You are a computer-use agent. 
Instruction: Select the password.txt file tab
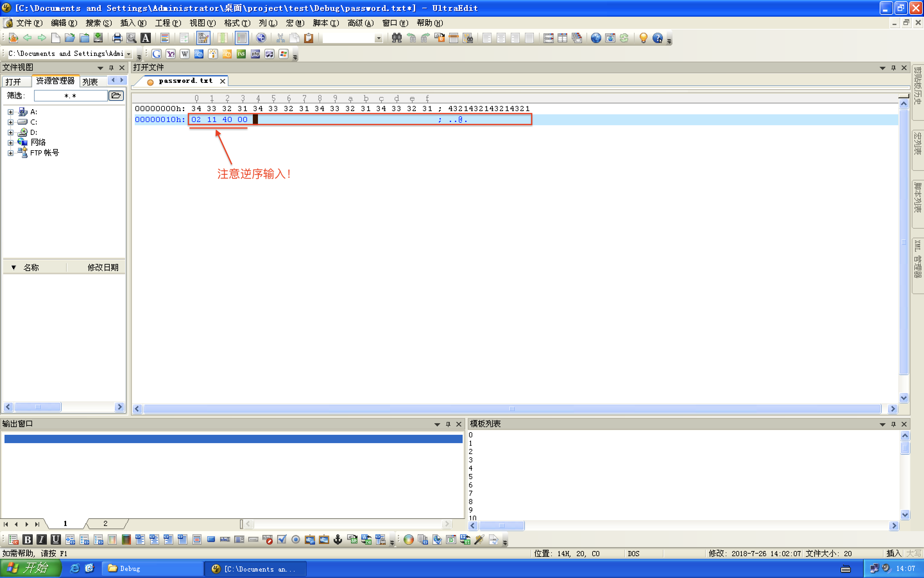(x=185, y=81)
